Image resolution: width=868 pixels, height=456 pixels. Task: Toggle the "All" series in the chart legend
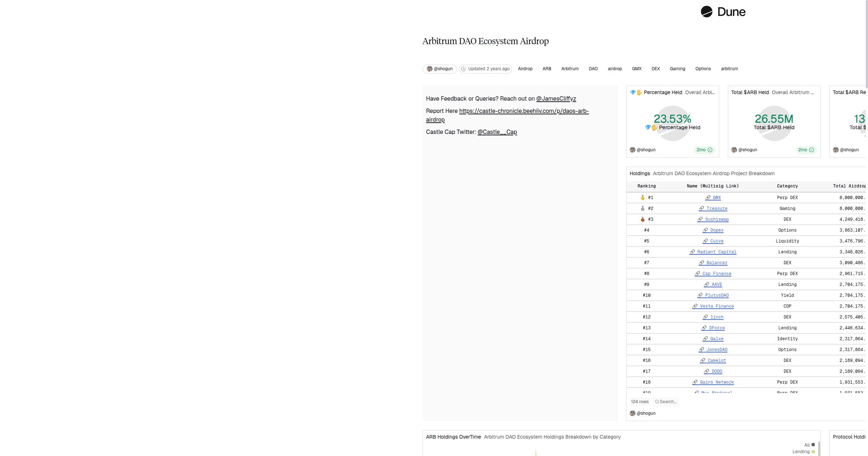tap(807, 445)
